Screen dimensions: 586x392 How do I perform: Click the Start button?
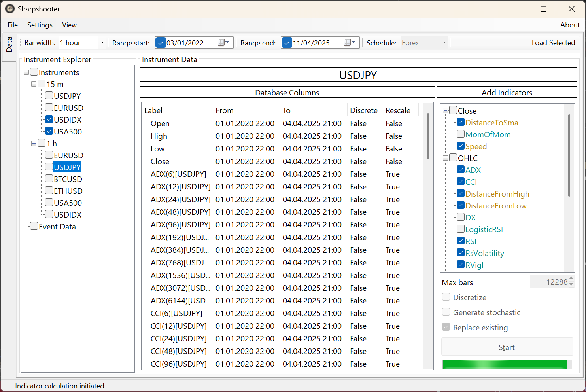click(x=507, y=347)
